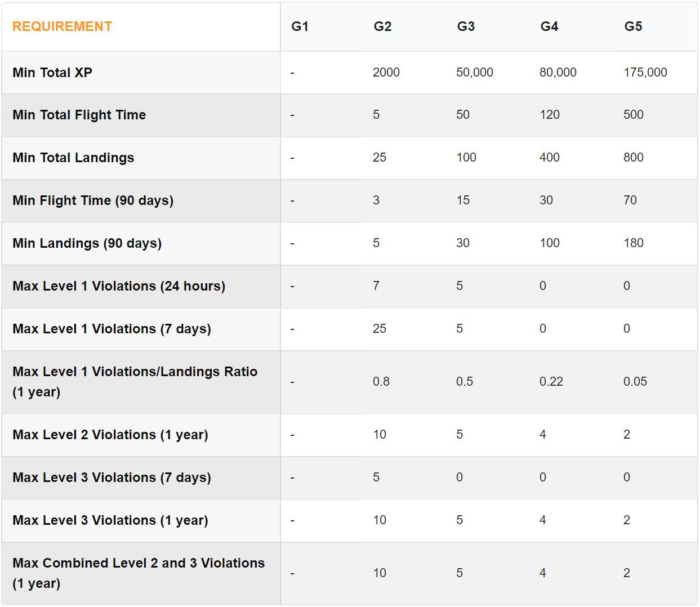Image resolution: width=700 pixels, height=607 pixels.
Task: Select Max Level 3 Violations (7 days) label
Action: click(x=112, y=477)
